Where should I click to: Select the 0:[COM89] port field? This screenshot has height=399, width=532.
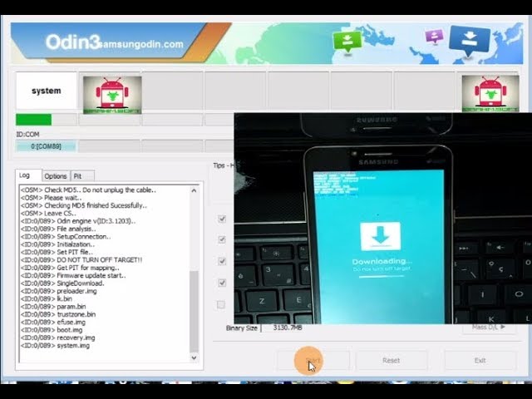(x=47, y=146)
